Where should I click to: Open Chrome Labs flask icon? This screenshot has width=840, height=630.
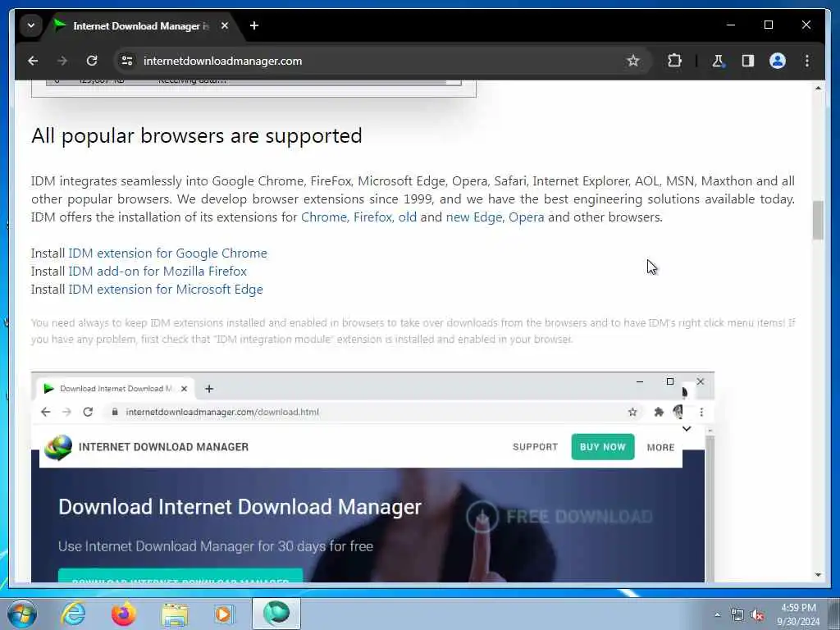point(718,61)
